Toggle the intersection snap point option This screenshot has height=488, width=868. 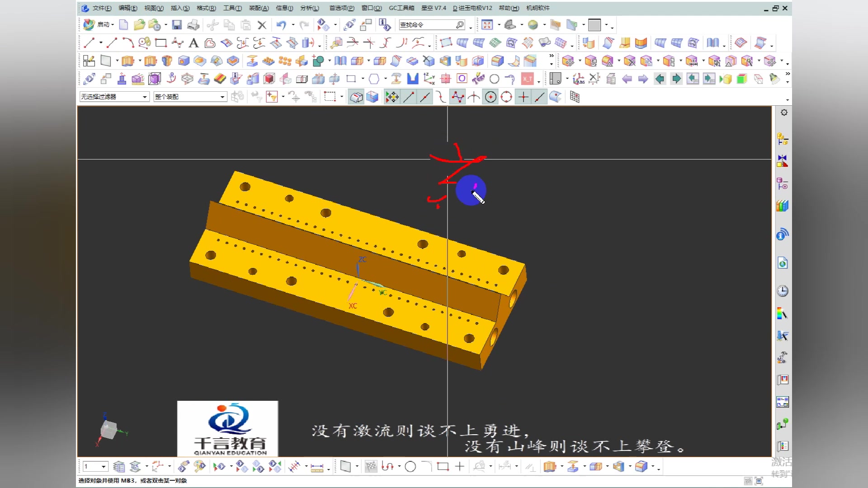(x=474, y=97)
